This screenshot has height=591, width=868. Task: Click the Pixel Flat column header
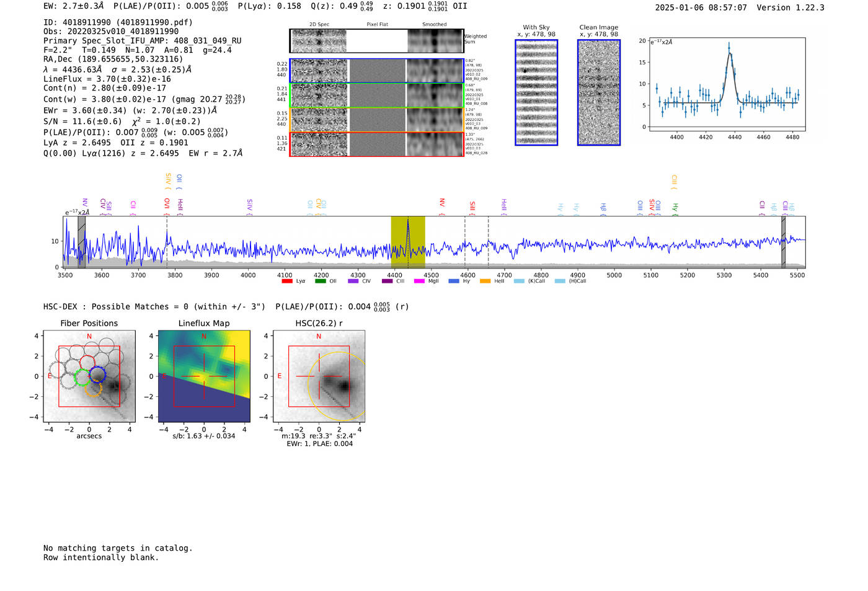click(x=377, y=25)
